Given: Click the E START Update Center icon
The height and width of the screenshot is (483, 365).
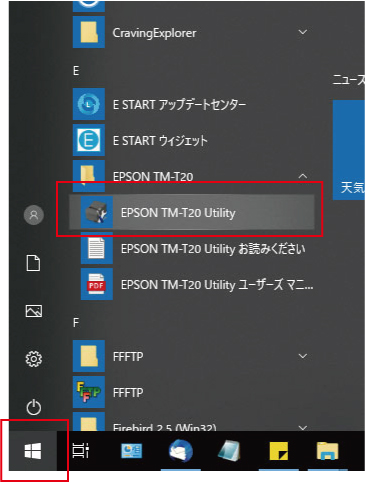Looking at the screenshot, I should [89, 104].
